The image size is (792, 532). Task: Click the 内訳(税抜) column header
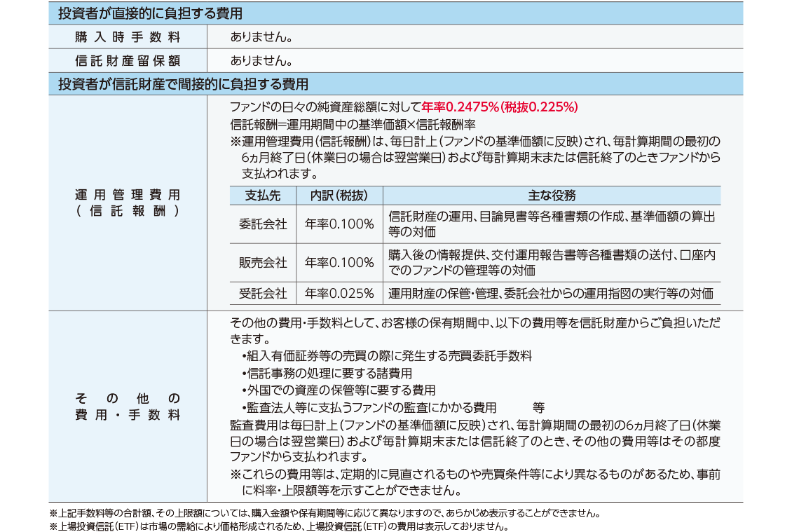click(339, 196)
